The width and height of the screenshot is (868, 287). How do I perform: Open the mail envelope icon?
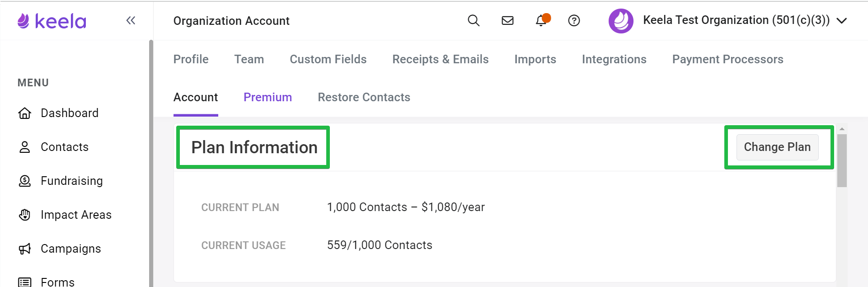pos(507,20)
